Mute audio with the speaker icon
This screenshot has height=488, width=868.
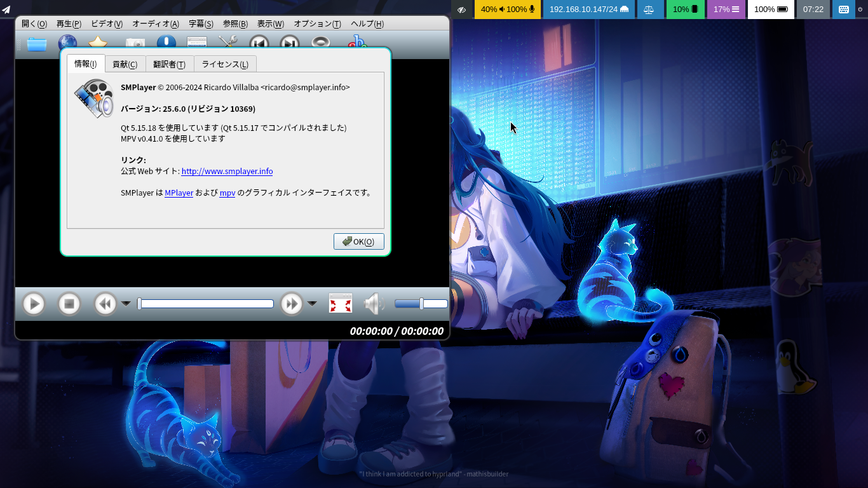[374, 304]
